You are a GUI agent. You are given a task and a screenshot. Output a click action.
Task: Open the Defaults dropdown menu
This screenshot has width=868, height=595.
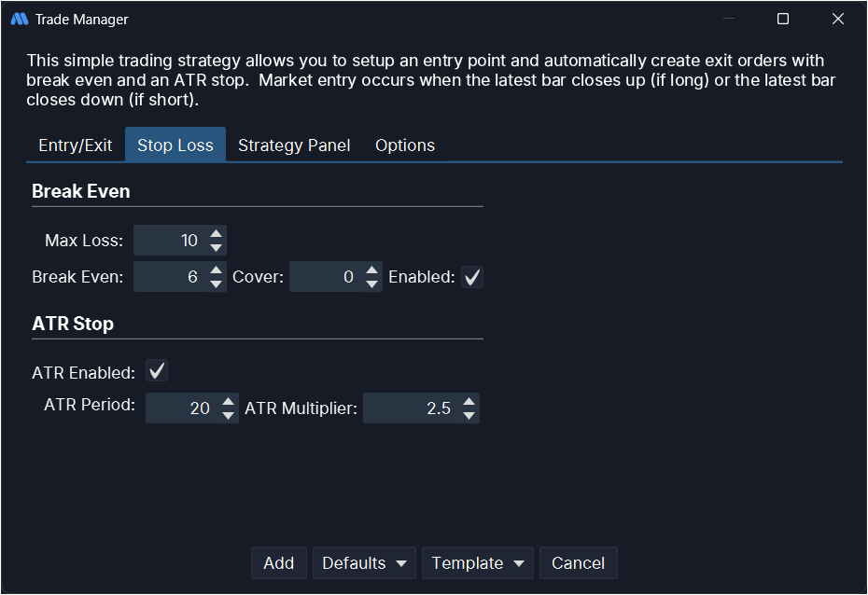[x=365, y=563]
